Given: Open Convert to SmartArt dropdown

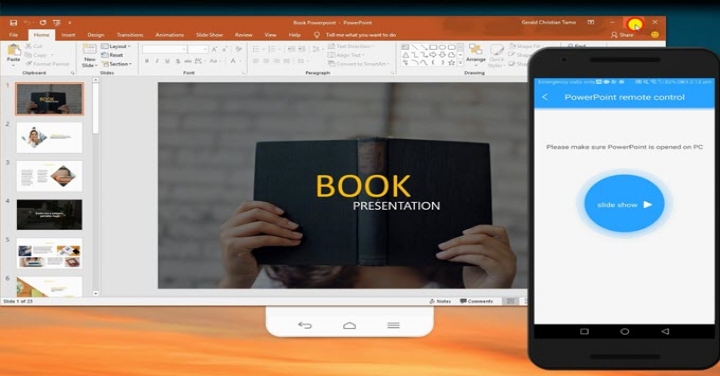Looking at the screenshot, I should 359,64.
